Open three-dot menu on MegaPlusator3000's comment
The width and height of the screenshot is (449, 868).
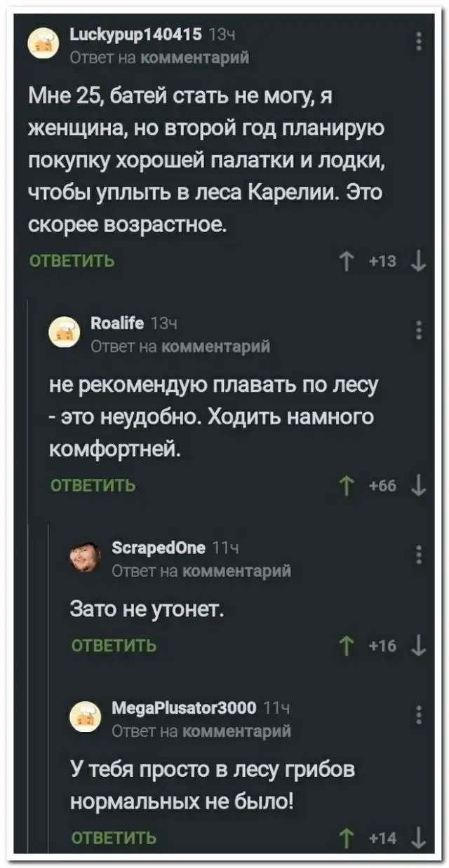[x=420, y=715]
